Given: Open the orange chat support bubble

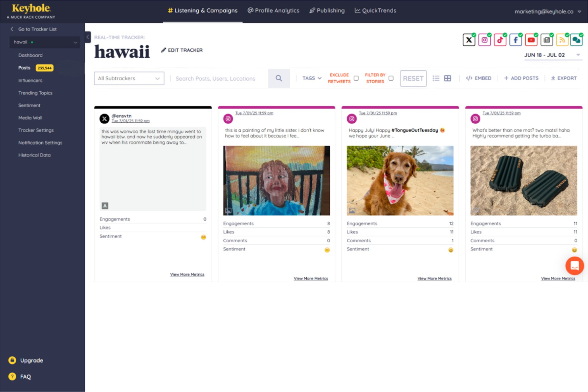Looking at the screenshot, I should pyautogui.click(x=574, y=266).
